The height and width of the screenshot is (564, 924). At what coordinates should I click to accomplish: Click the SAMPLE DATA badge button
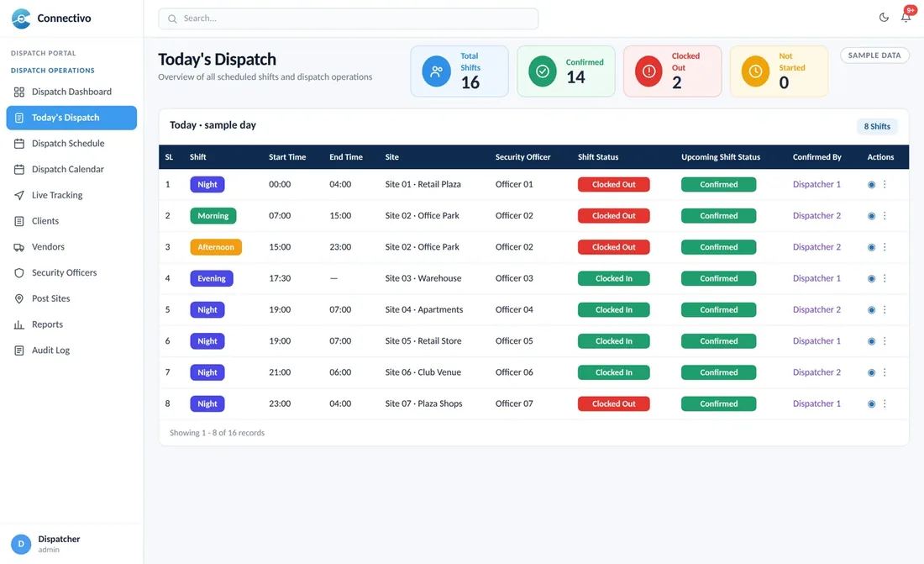874,55
